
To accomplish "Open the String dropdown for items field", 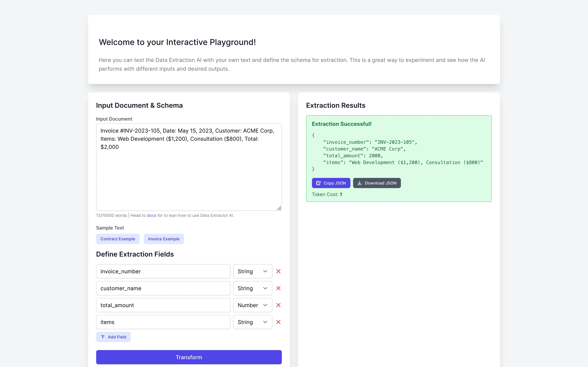I will pos(253,322).
